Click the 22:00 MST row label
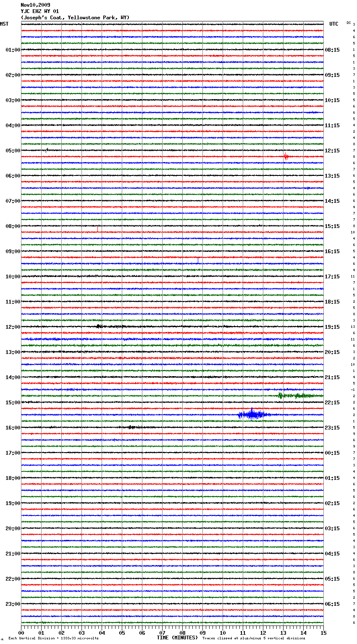The height and width of the screenshot is (644, 357). [x=13, y=579]
